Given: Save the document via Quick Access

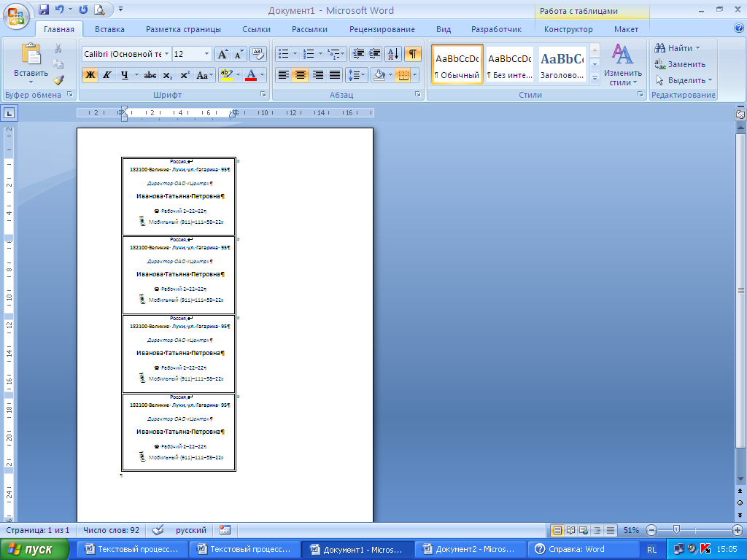Looking at the screenshot, I should tap(43, 9).
